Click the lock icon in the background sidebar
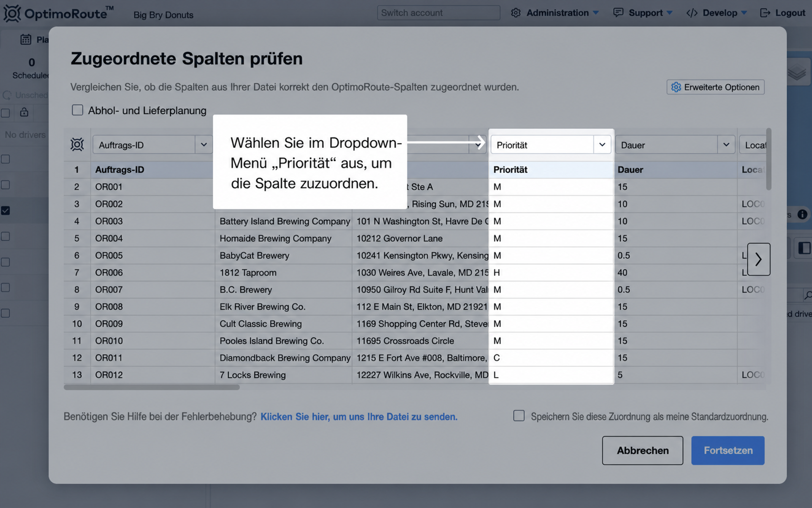812x508 pixels. (x=24, y=112)
